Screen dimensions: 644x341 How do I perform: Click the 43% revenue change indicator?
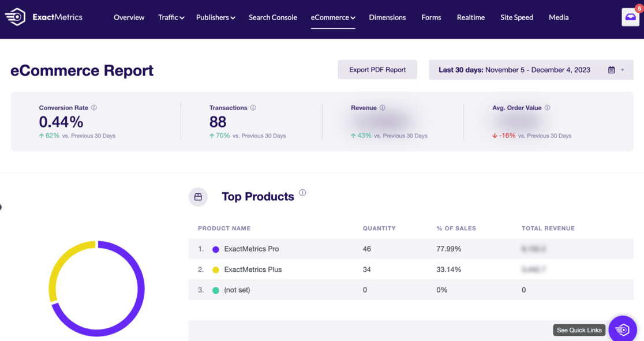pos(361,136)
